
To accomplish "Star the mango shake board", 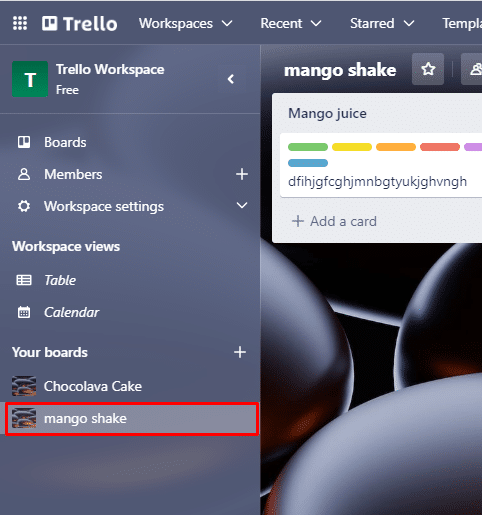I will (428, 69).
